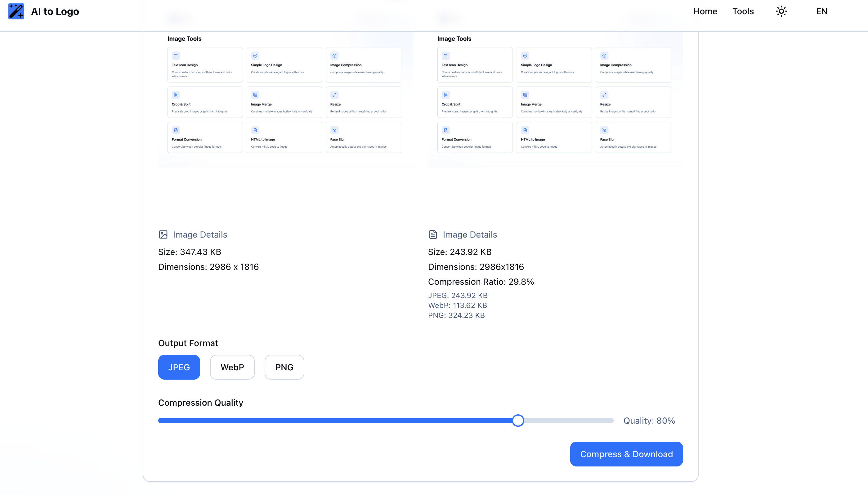
Task: Click Crop & Split scissors icon in left preview
Action: tap(176, 95)
